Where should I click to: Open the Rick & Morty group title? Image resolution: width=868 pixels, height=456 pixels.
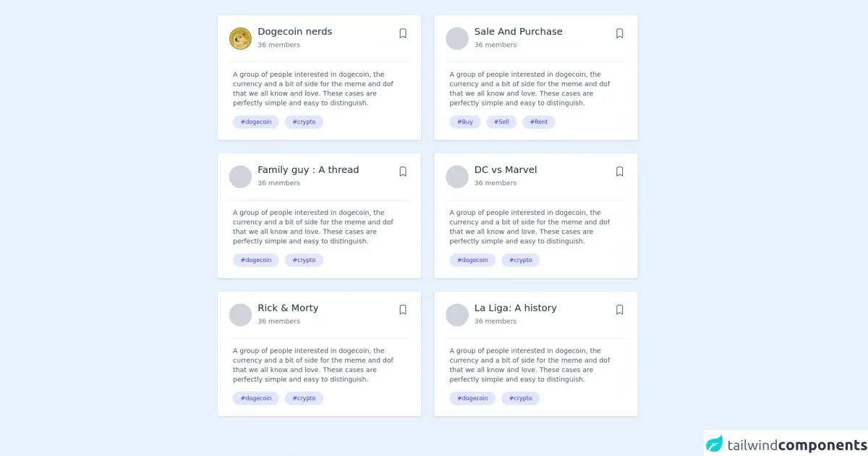point(288,308)
